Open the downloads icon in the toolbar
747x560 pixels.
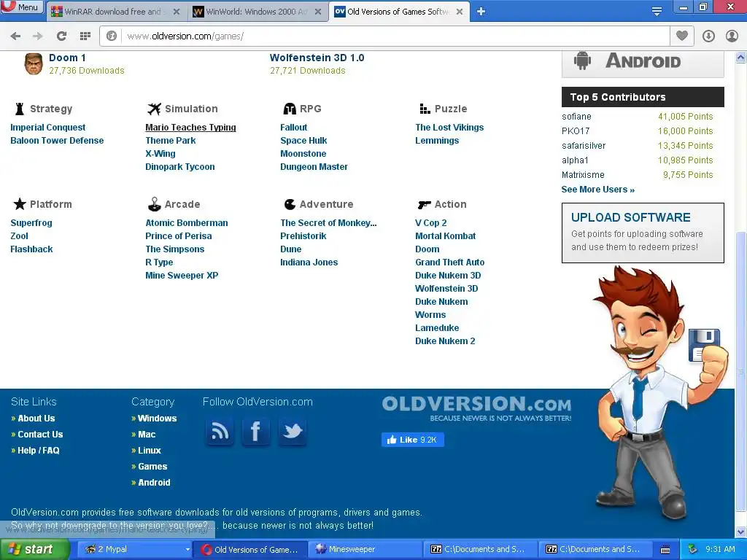point(708,36)
